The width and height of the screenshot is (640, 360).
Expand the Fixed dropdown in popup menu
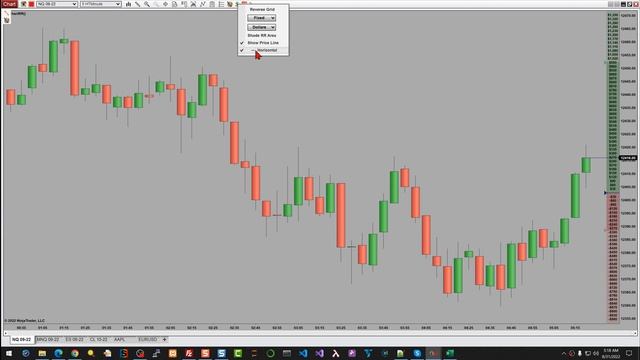click(262, 18)
